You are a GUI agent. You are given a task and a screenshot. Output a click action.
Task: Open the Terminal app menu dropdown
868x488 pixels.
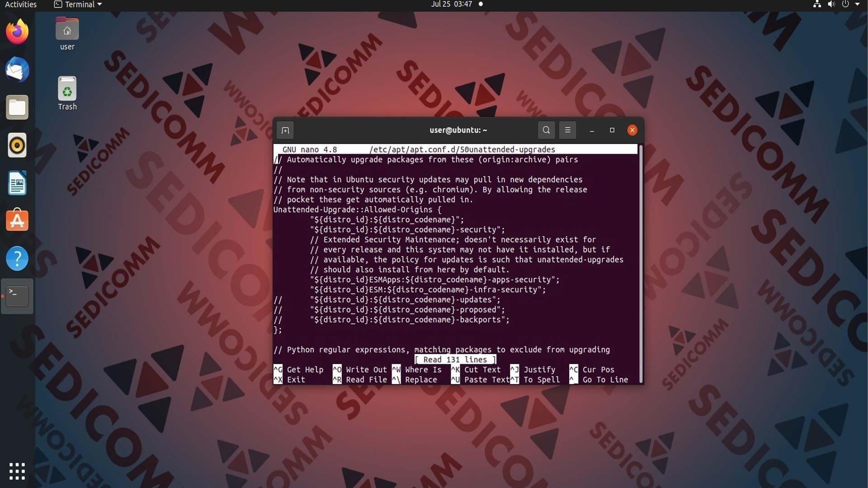click(78, 5)
